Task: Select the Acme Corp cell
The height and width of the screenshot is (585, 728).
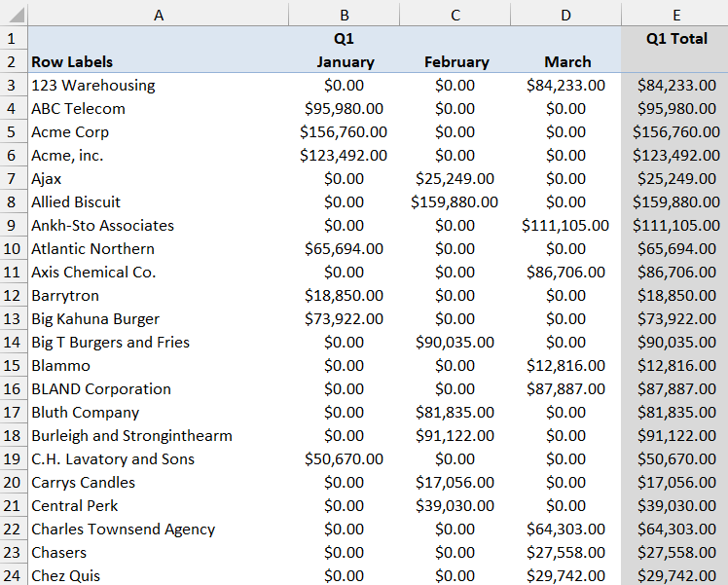Action: [159, 131]
